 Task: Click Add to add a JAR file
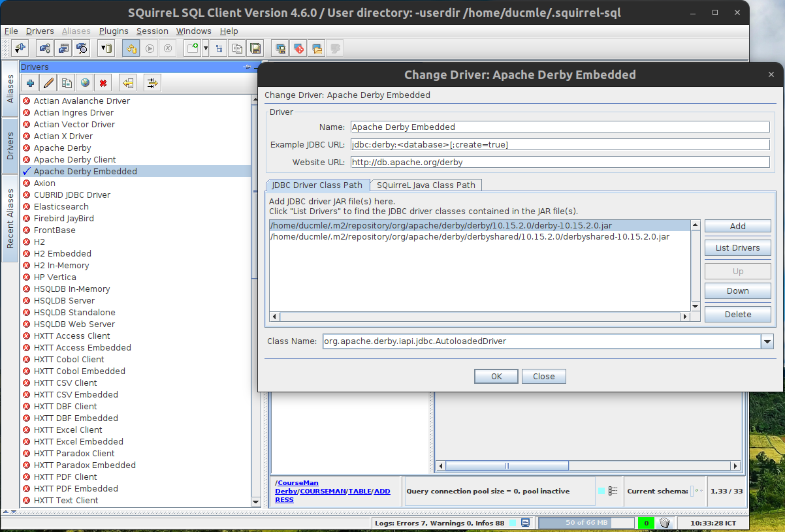point(738,226)
